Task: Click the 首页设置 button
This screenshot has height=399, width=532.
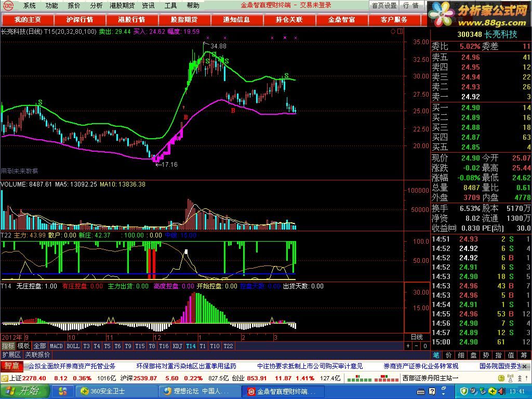Action: [x=384, y=5]
